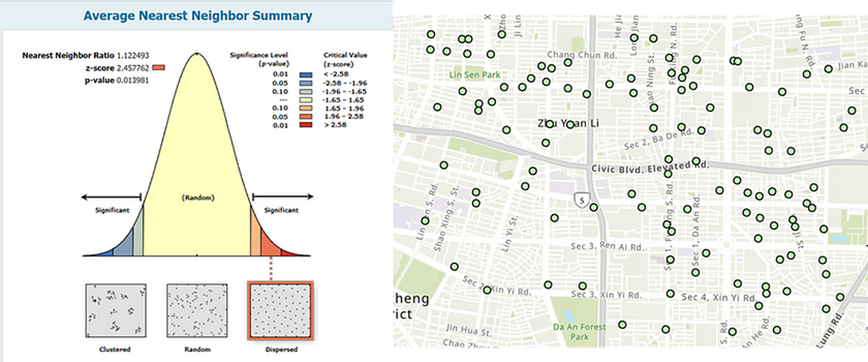
Task: Select the Civic Blvd. Elevated Rd. label
Action: (649, 168)
